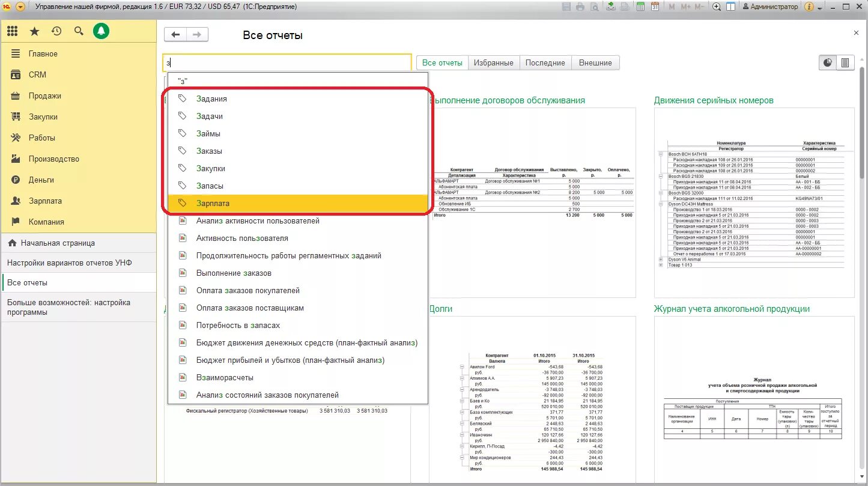Select Потребность в запасах report
The width and height of the screenshot is (868, 486).
click(298, 325)
